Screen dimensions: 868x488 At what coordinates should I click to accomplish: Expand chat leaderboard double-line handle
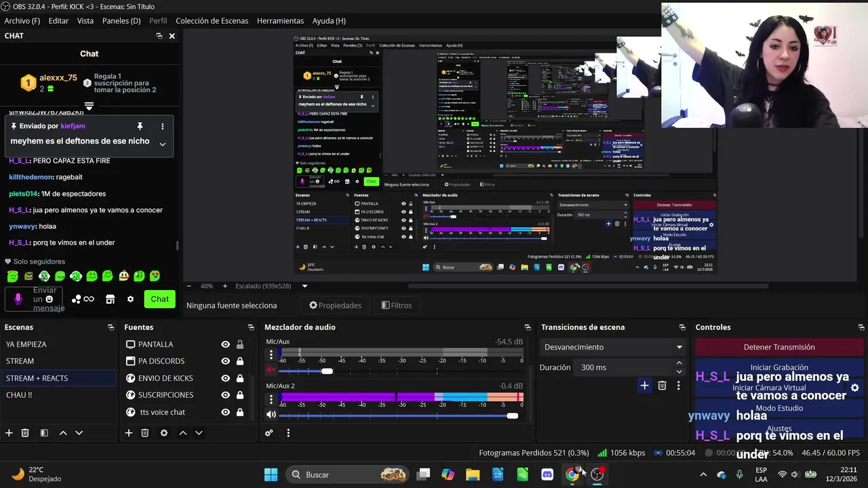point(89,106)
